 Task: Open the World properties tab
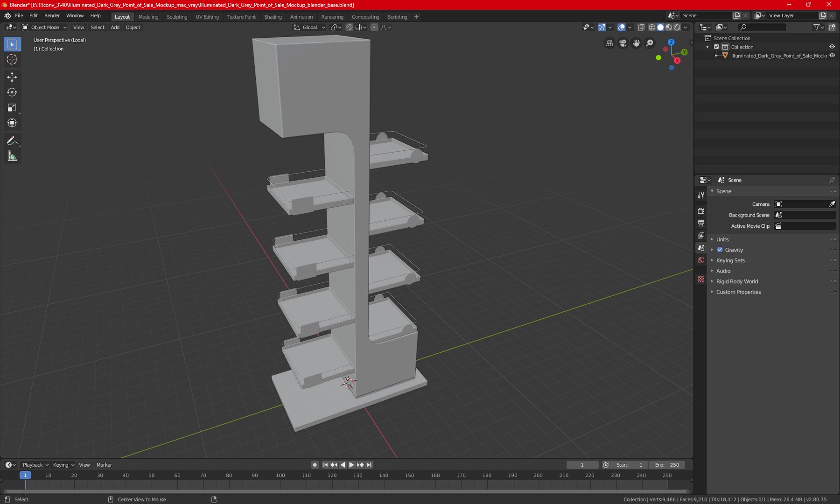click(701, 260)
